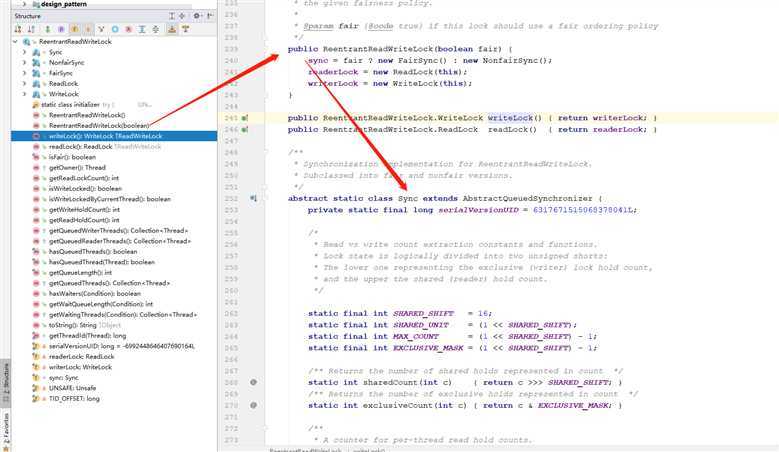This screenshot has height=452, width=779.
Task: Select isFair(): boolean method
Action: click(72, 157)
